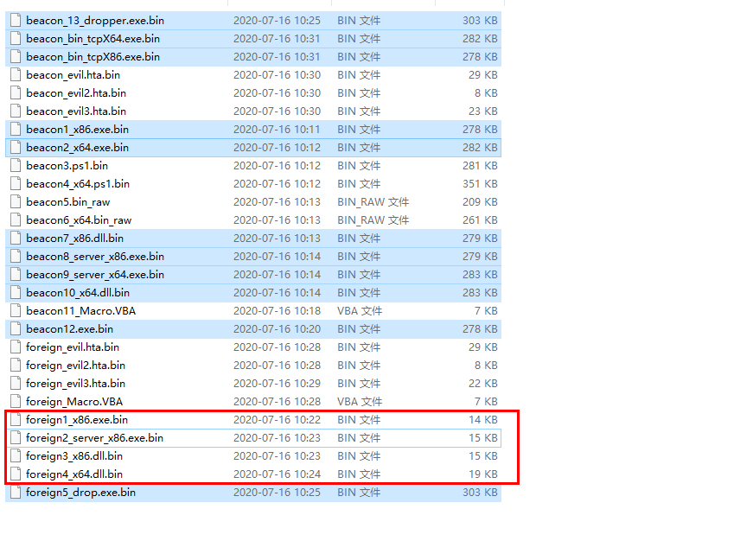Select the foreign_evil2.hta.bin file
Viewport: 753px width, 560px height.
click(75, 365)
